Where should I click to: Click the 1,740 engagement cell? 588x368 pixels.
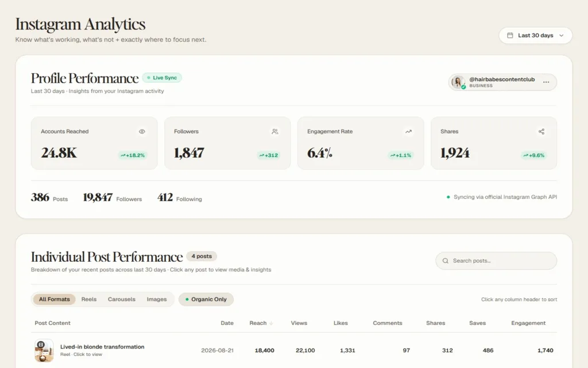click(x=546, y=350)
